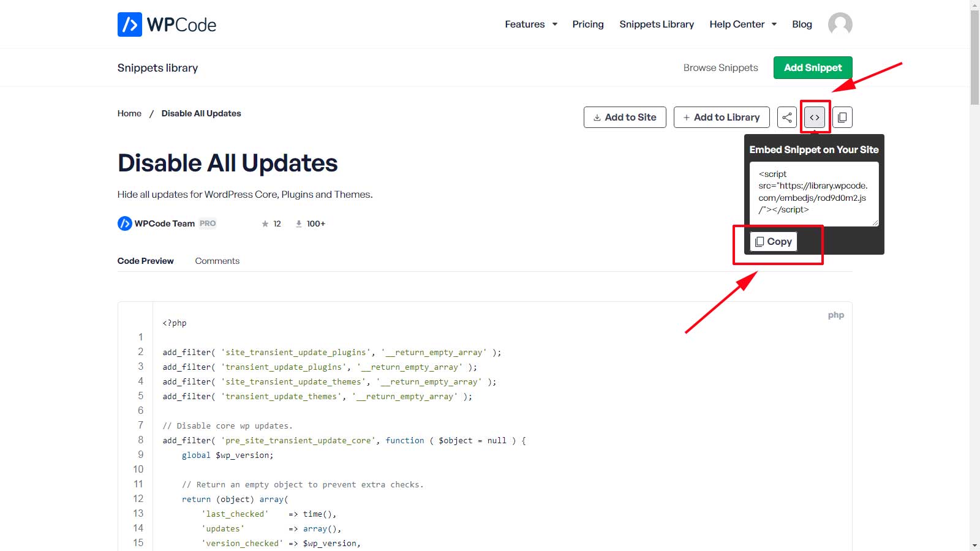Click the '<?php' opening tag line
The height and width of the screenshot is (551, 980).
point(175,323)
